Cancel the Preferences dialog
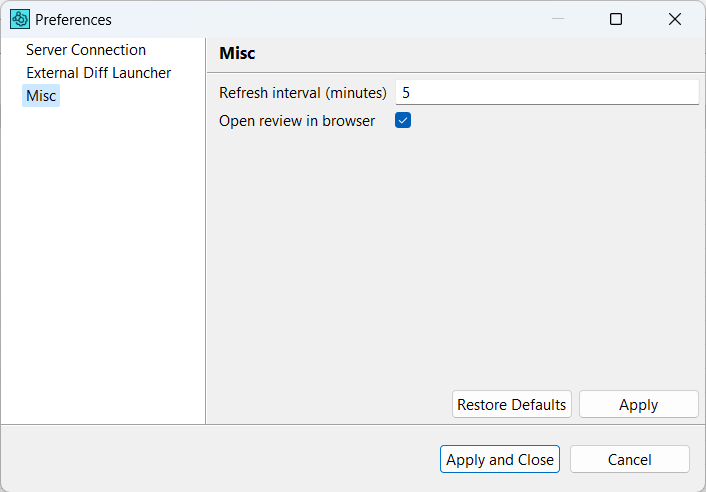Image resolution: width=706 pixels, height=492 pixels. 630,460
